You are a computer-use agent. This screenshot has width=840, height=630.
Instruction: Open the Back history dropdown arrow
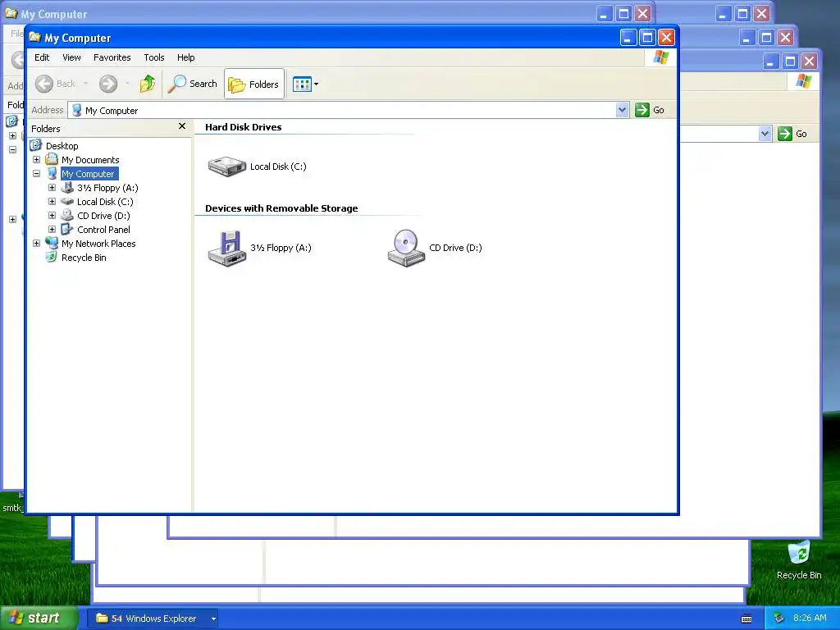point(85,84)
